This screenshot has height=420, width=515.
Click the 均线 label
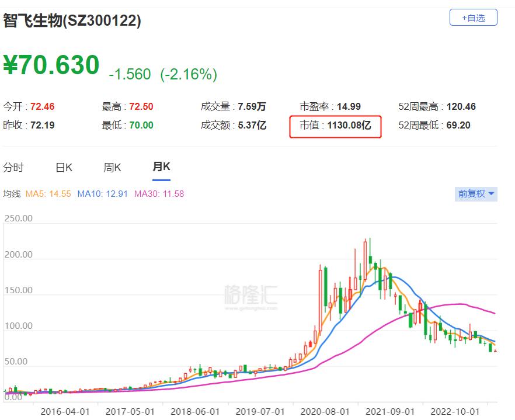click(12, 194)
